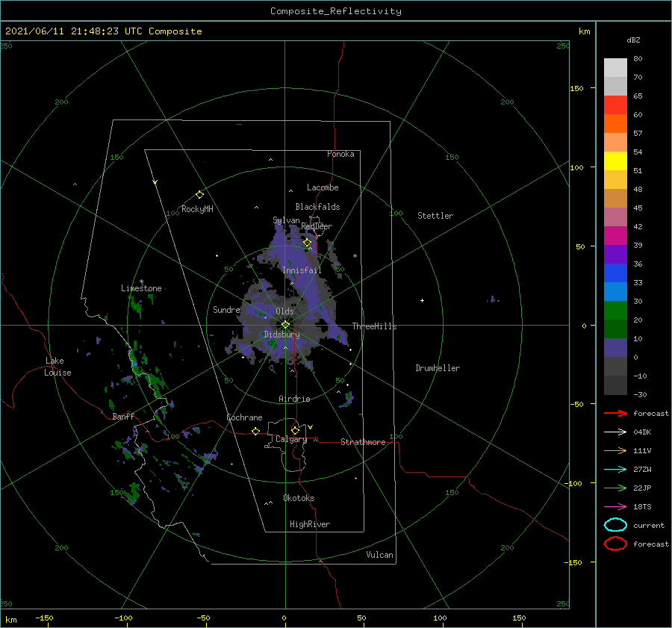Viewport: 672px width, 628px height.
Task: Select the yellow diamond marker near RockyMH
Action: [x=199, y=195]
